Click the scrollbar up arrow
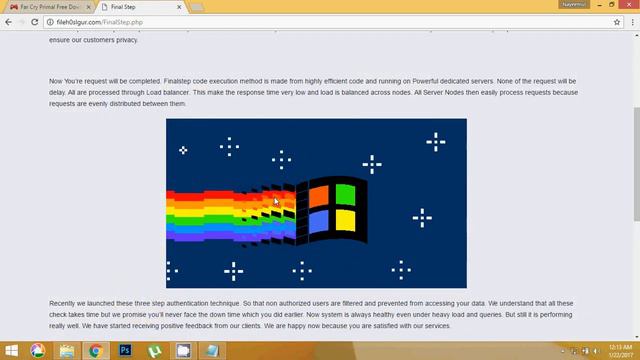Image resolution: width=640 pixels, height=360 pixels. pyautogui.click(x=636, y=36)
